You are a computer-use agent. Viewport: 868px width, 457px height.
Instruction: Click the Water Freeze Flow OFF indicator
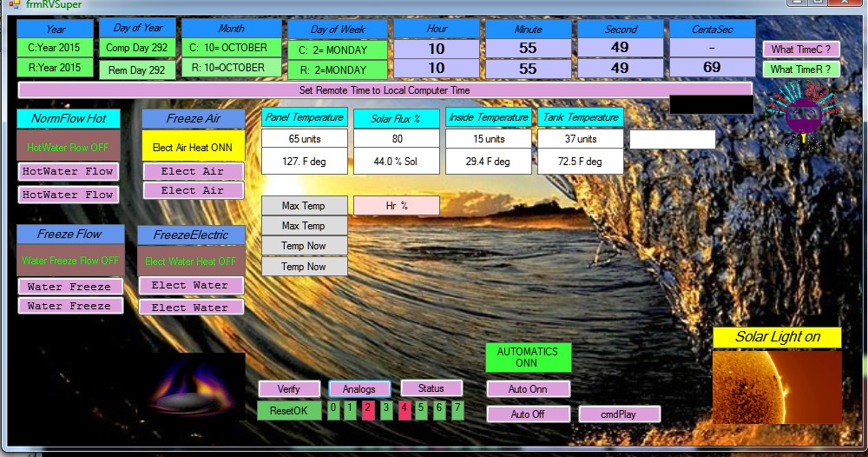click(x=70, y=261)
